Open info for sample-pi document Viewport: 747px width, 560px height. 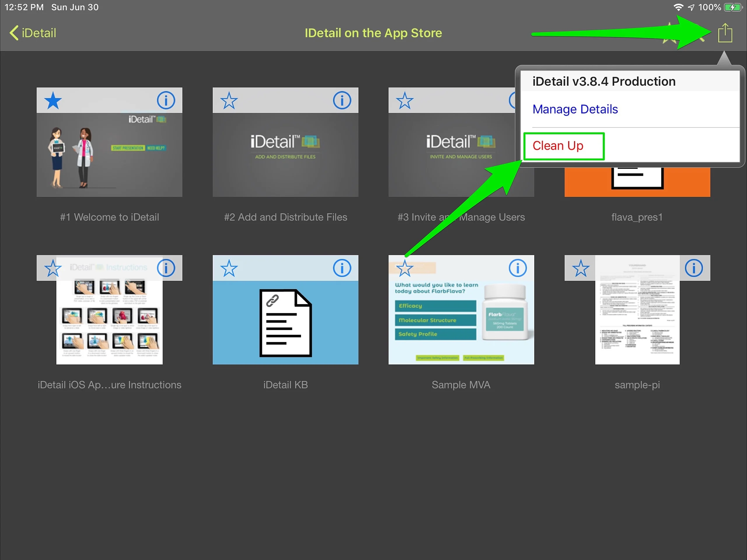tap(694, 268)
